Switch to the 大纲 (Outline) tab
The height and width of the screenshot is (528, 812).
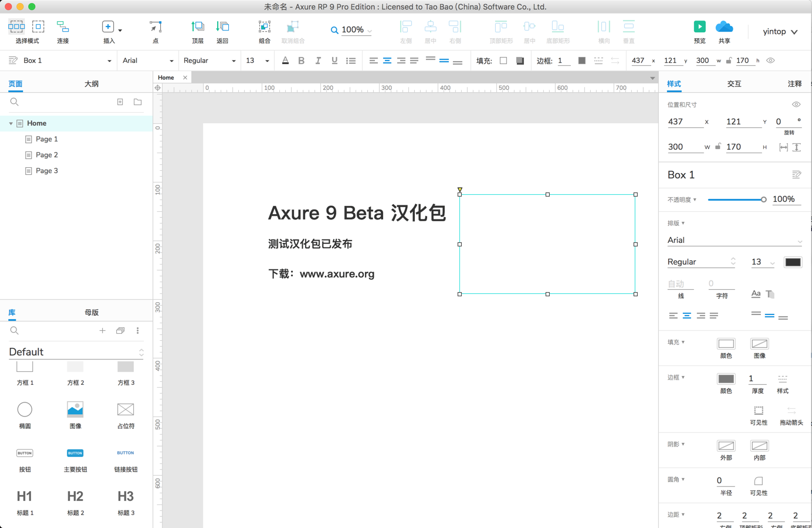92,84
